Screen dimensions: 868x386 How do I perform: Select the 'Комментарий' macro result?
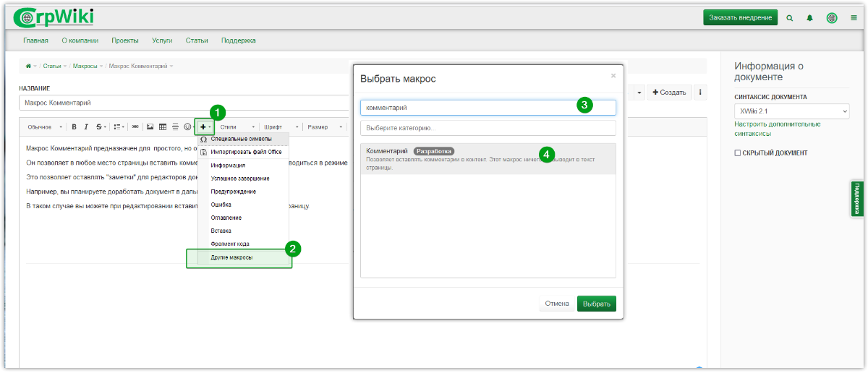[488, 158]
